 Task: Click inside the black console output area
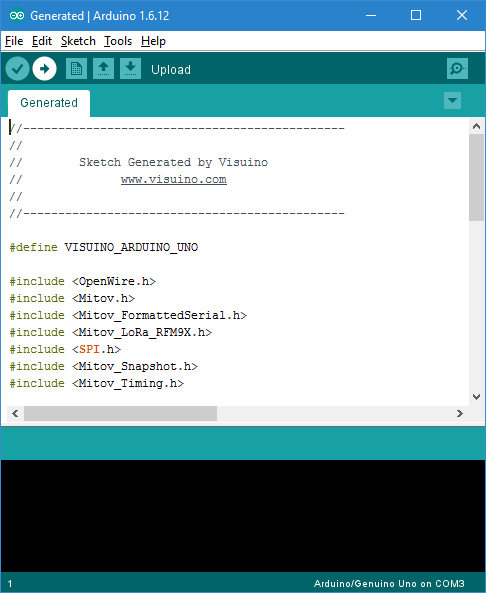point(243,515)
